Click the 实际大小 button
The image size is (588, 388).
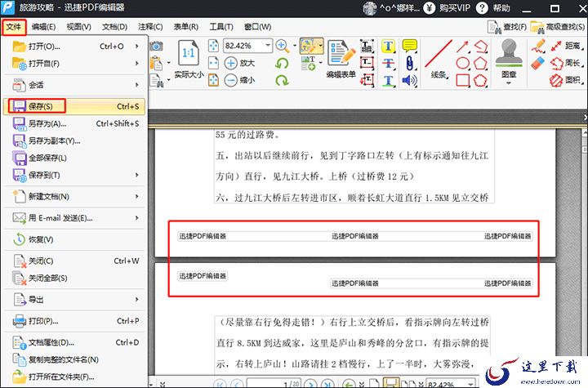tap(189, 60)
